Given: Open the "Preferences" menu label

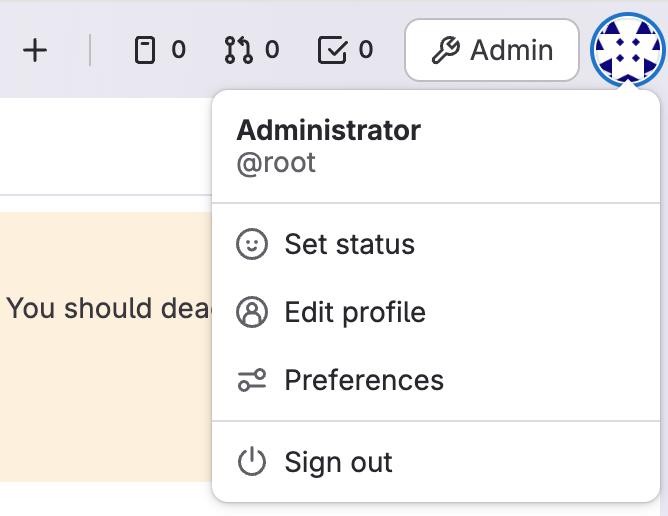Looking at the screenshot, I should [364, 380].
